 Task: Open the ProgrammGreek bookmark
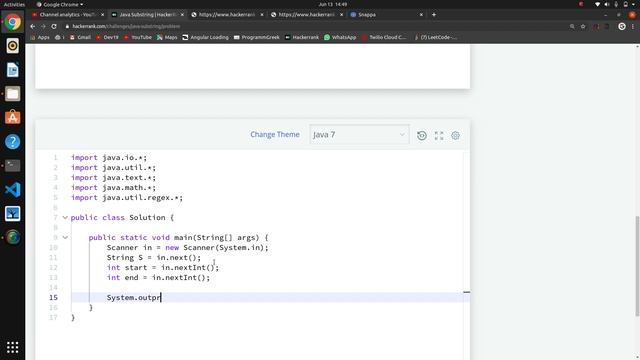[256, 37]
